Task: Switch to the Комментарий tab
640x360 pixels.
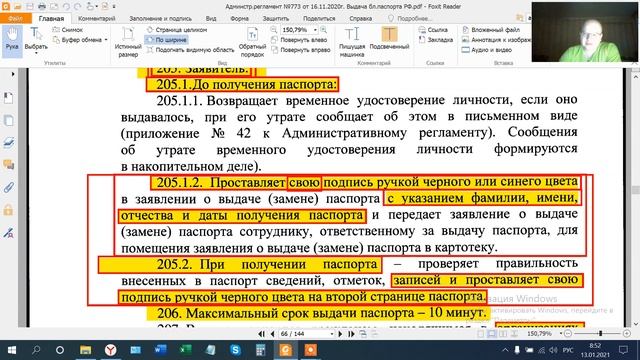Action: [x=96, y=18]
